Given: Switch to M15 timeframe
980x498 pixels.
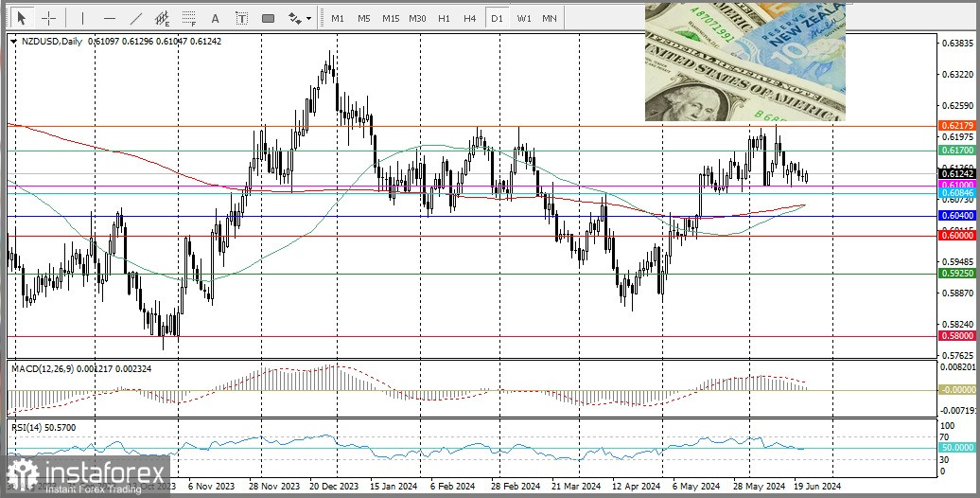Looking at the screenshot, I should (x=391, y=18).
